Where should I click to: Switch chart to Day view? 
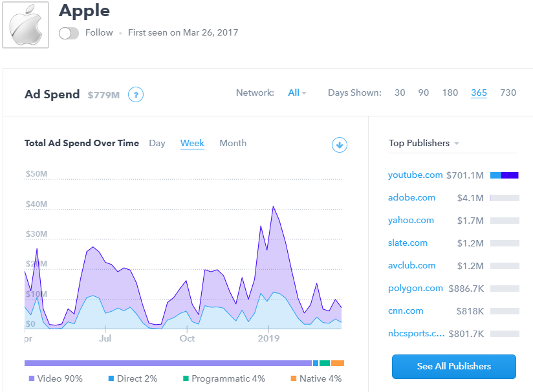(157, 144)
